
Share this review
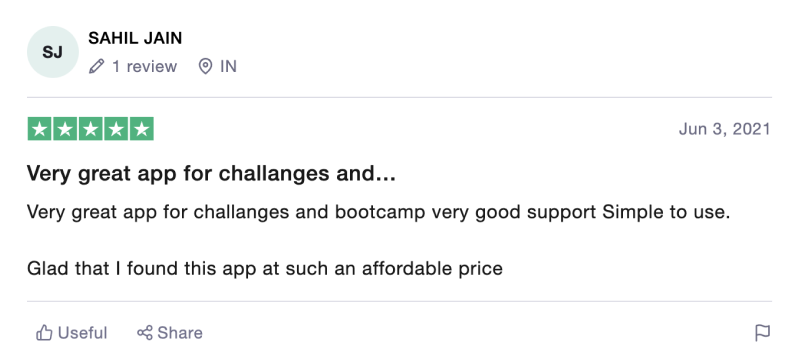(170, 333)
